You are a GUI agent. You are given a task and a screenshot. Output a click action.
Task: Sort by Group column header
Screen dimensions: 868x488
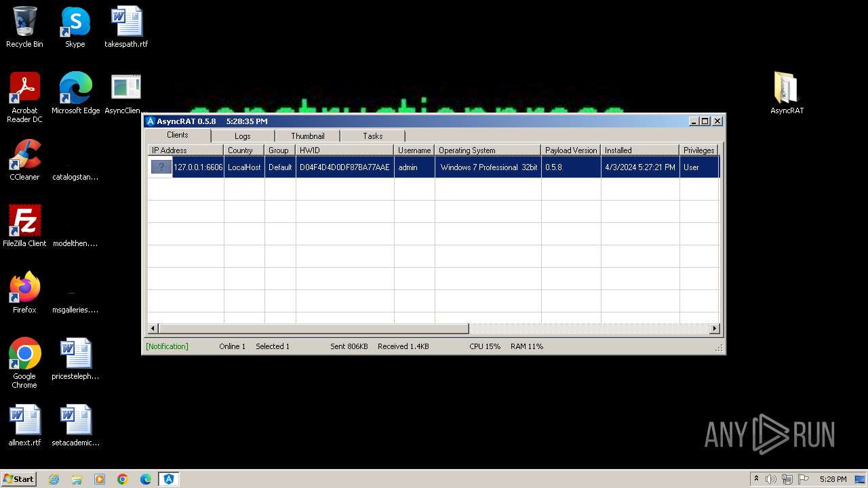click(280, 150)
